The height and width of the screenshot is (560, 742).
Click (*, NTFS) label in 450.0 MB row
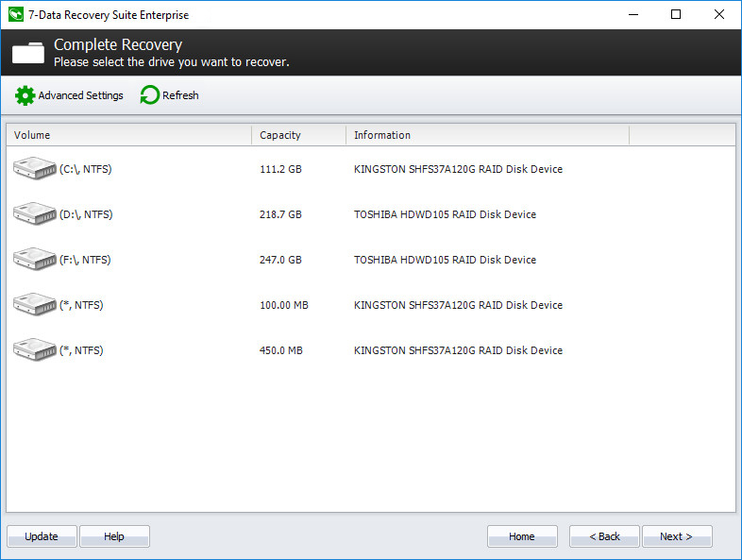click(x=81, y=350)
